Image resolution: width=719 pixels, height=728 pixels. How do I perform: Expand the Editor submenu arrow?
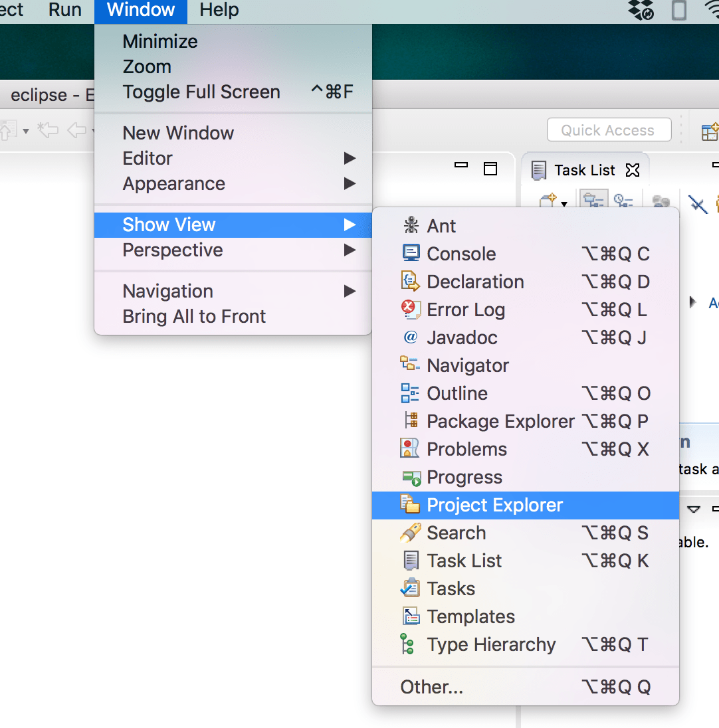click(x=350, y=158)
